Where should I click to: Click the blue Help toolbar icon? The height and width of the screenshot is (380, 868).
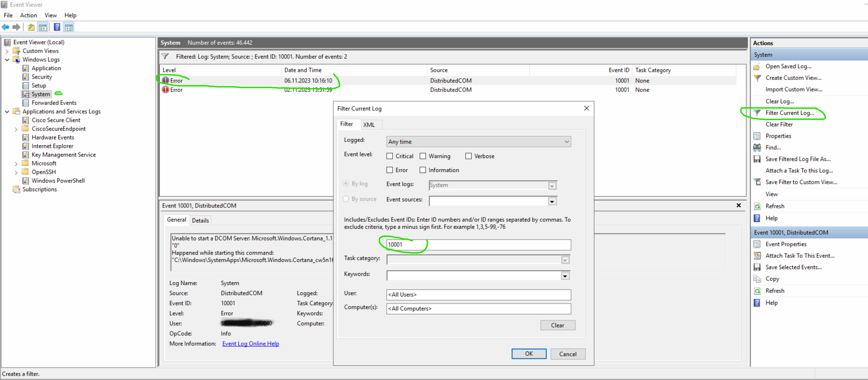pos(57,27)
